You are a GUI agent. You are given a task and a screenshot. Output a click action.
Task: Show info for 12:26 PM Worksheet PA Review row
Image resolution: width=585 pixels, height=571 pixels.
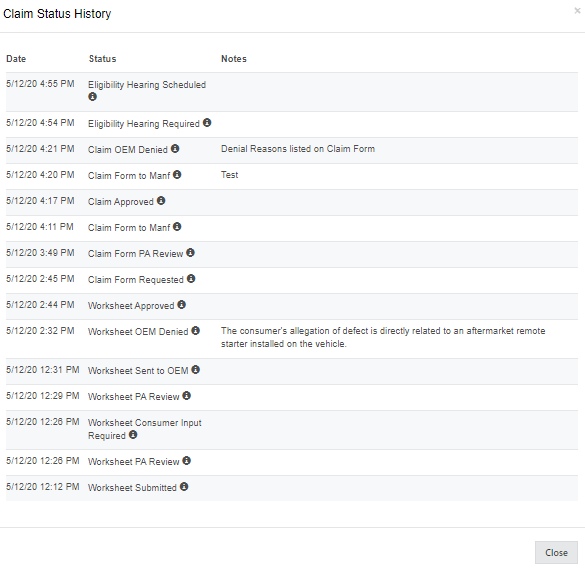click(x=187, y=461)
